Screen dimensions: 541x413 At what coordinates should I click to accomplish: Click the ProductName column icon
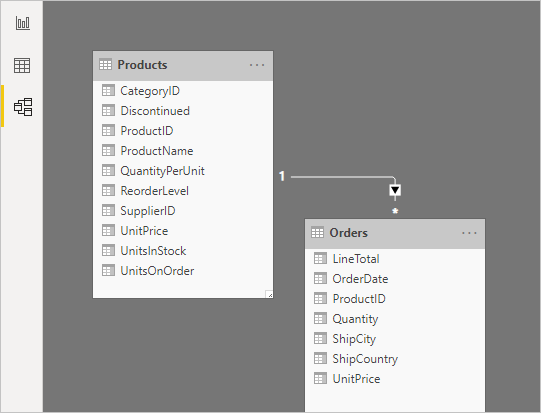[x=108, y=150]
